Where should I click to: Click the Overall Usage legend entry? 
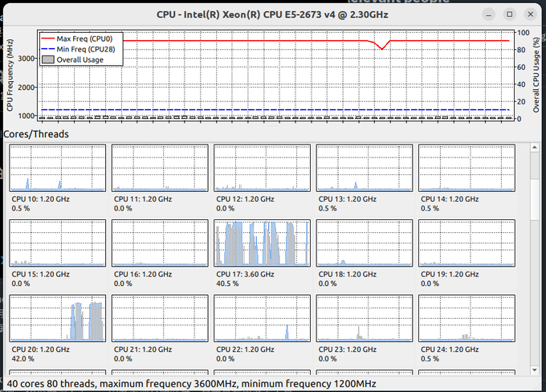point(72,59)
